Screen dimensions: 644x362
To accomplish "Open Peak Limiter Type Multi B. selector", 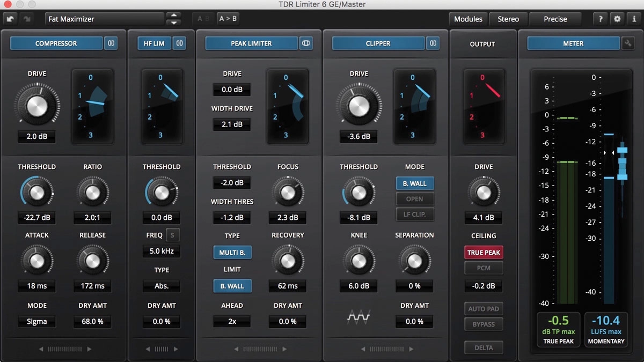I will point(232,253).
